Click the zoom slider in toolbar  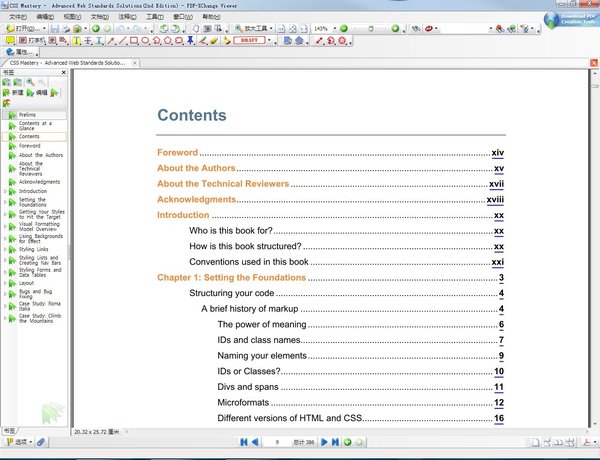coord(370,29)
